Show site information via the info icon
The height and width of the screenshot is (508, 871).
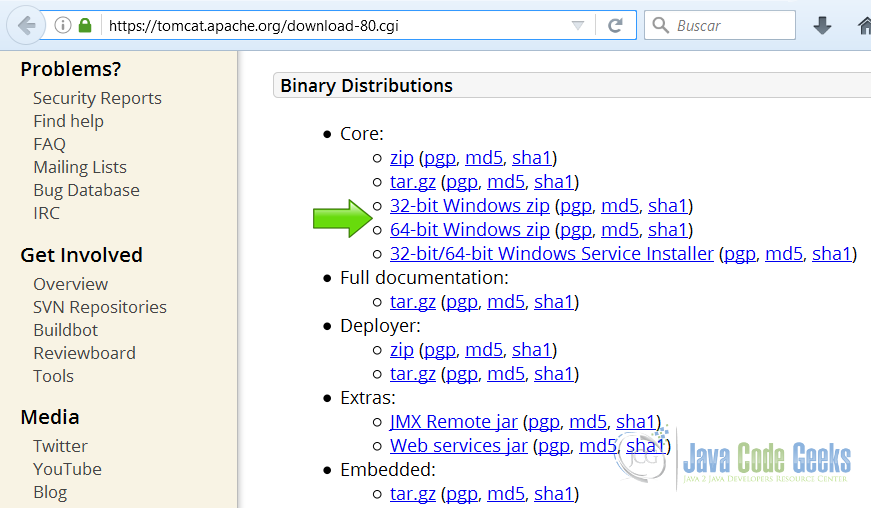click(63, 26)
